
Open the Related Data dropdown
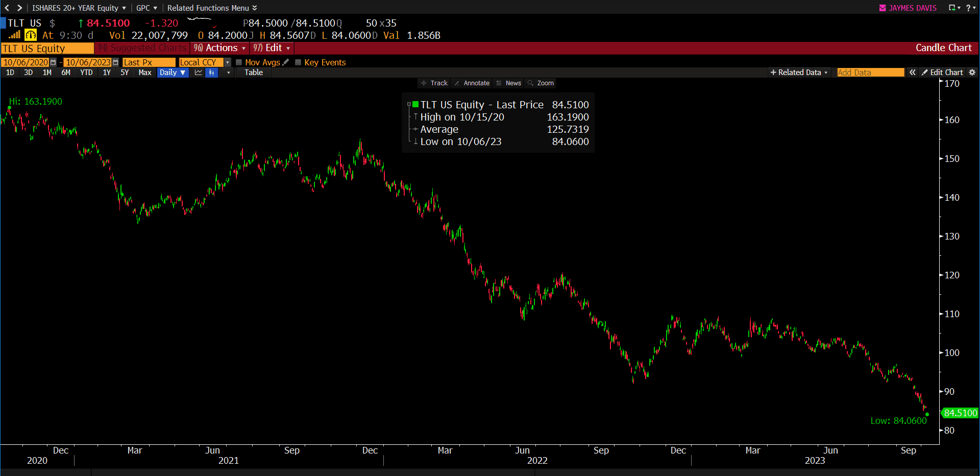[x=799, y=73]
